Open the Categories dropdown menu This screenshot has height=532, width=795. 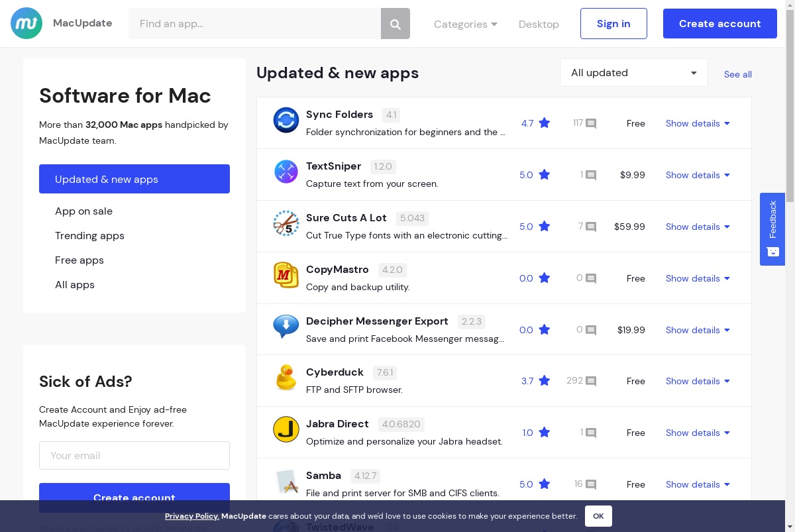pos(466,24)
